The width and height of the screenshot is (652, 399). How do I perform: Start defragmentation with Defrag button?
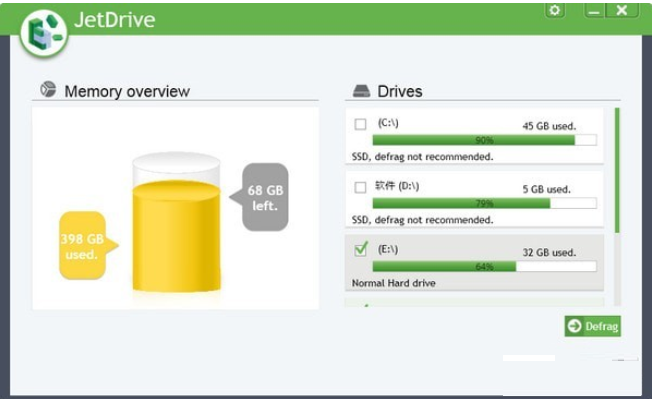click(x=593, y=326)
